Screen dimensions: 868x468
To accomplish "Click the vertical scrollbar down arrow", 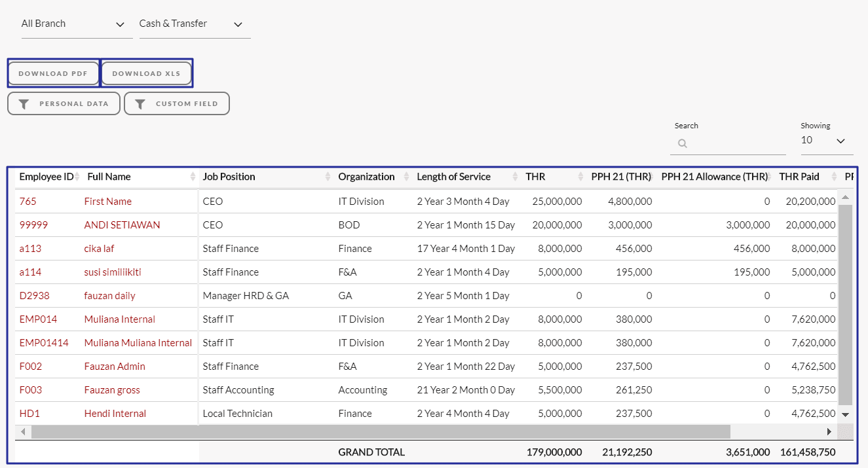I will coord(845,414).
